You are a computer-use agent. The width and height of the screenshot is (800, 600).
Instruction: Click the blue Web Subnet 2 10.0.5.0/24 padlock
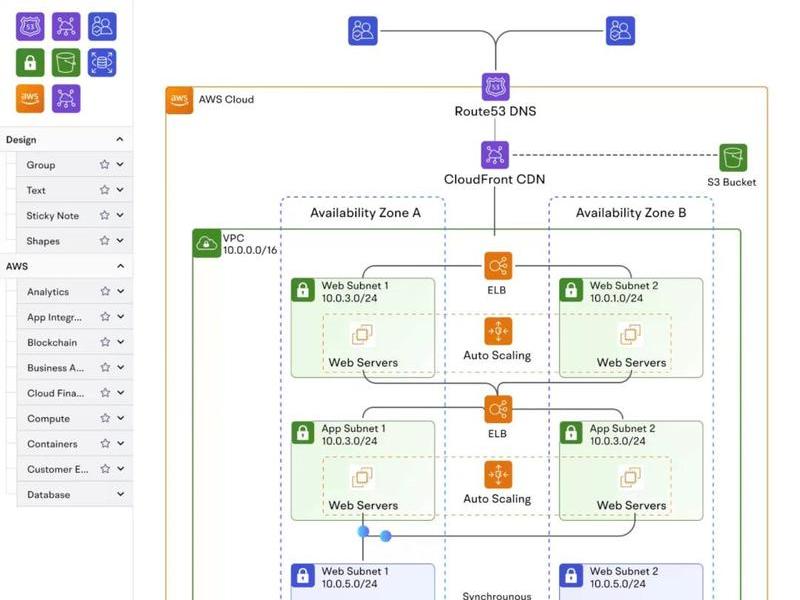pyautogui.click(x=571, y=576)
